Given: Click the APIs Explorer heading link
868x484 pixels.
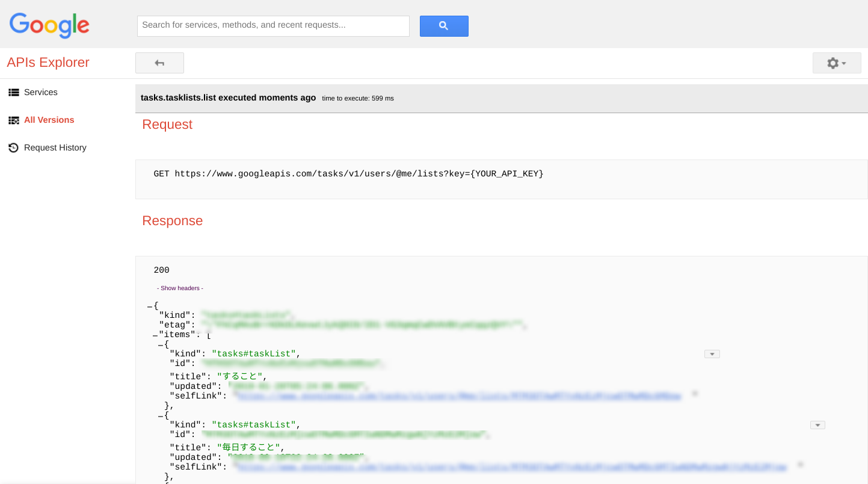Looking at the screenshot, I should (48, 63).
